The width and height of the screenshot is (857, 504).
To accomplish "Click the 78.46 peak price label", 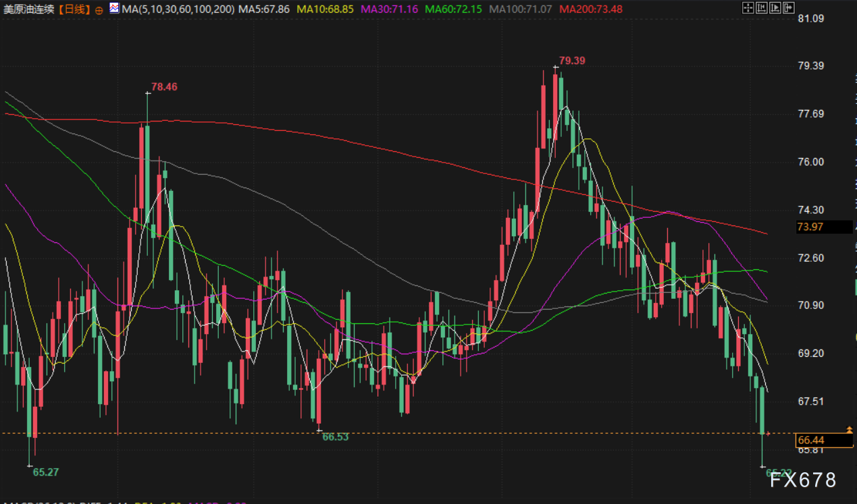I will pyautogui.click(x=165, y=87).
